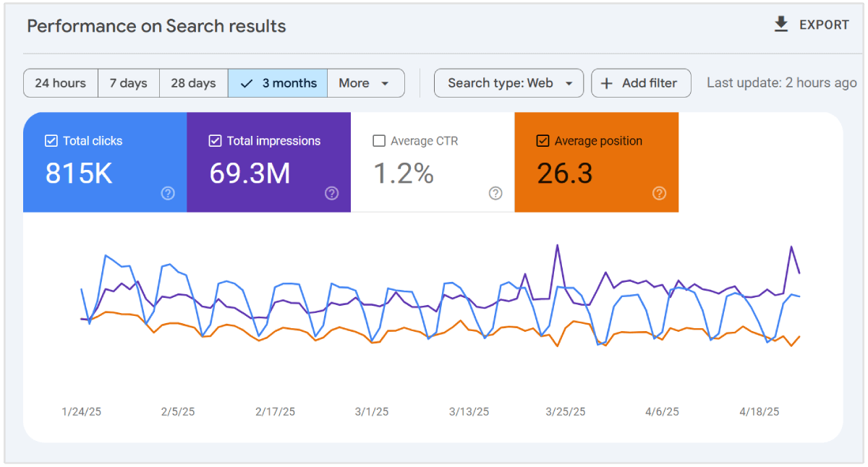Enable the Average CTR checkbox
Viewport: 868px width, 467px height.
pyautogui.click(x=379, y=141)
